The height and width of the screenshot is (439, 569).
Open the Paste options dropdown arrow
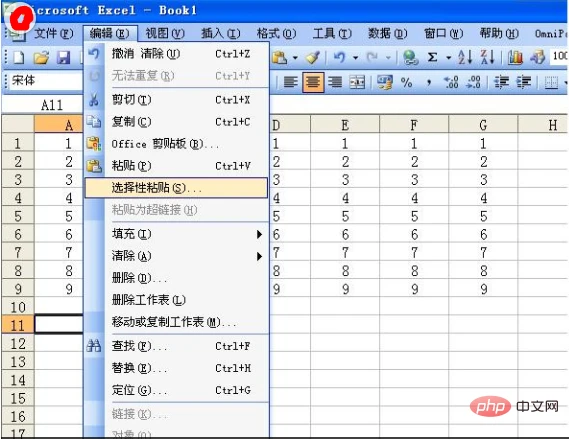coord(295,58)
